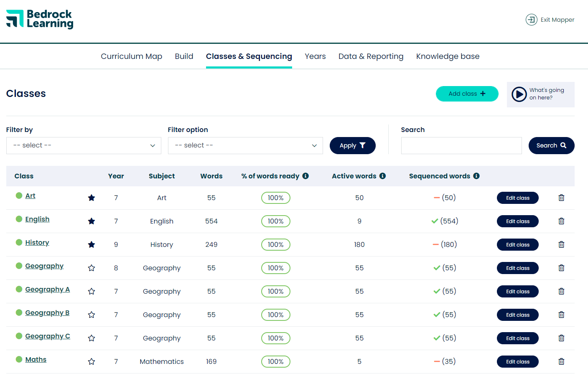Click Edit class for History
Image resolution: width=588 pixels, height=376 pixels.
click(518, 244)
